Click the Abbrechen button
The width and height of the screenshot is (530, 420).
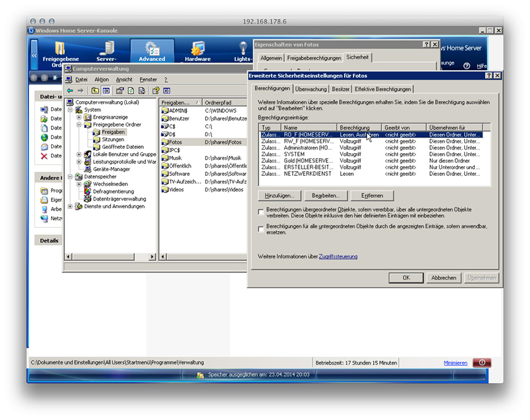click(x=443, y=278)
